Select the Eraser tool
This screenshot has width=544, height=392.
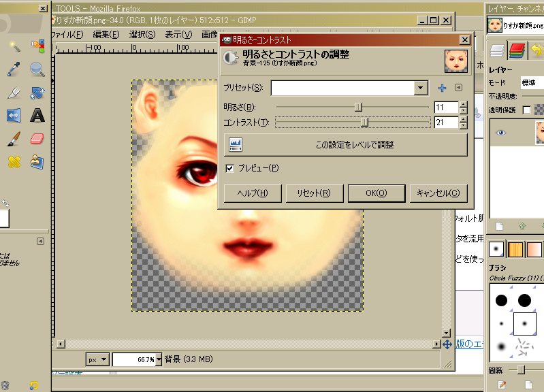[37, 139]
